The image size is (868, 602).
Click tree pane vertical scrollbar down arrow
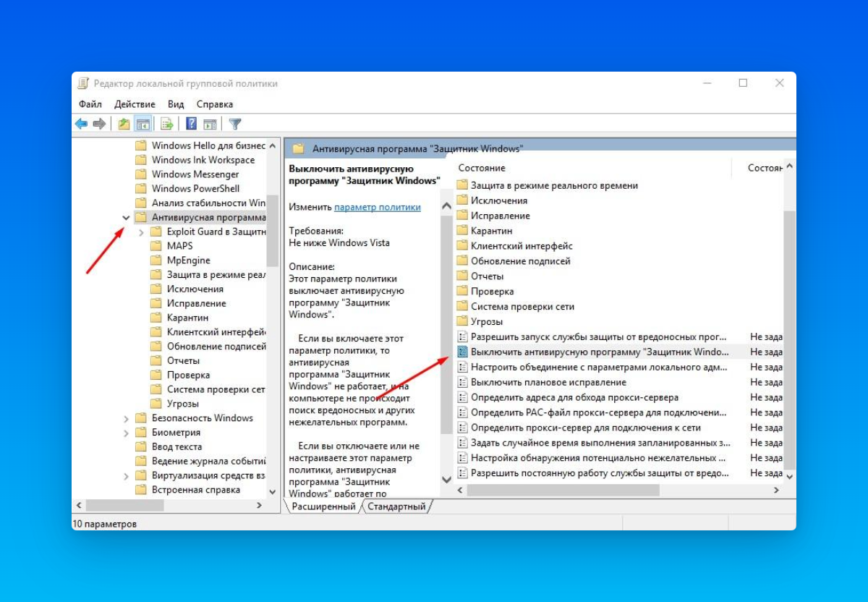point(273,491)
